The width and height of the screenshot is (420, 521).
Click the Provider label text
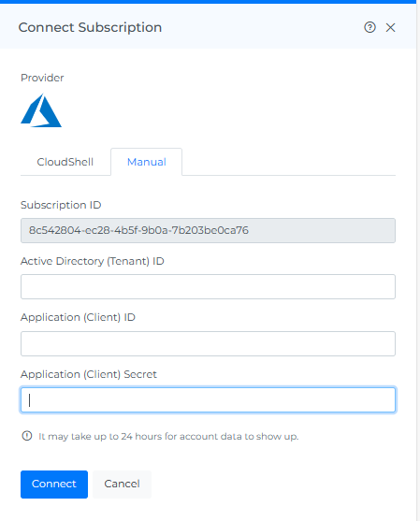click(42, 78)
